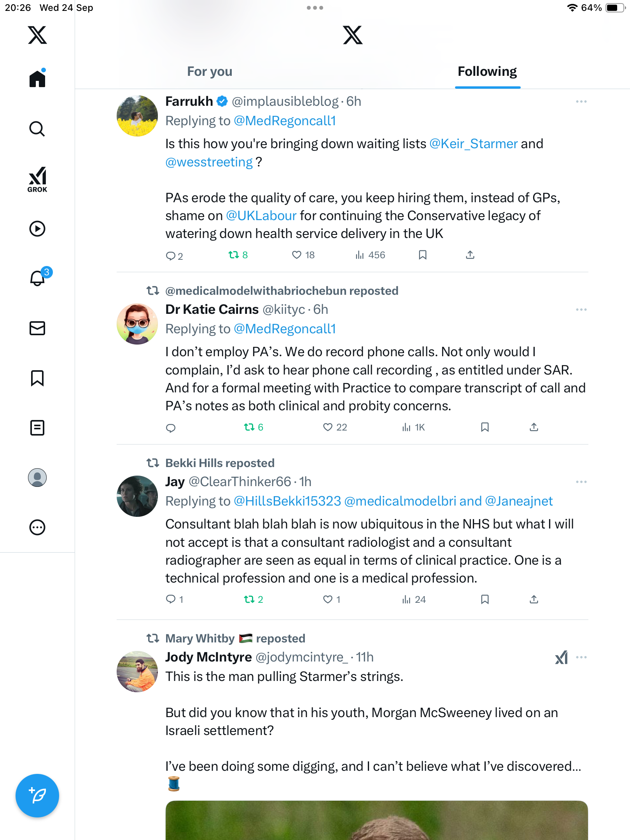Expand the sidebar More circle menu
630x840 pixels.
(x=37, y=527)
